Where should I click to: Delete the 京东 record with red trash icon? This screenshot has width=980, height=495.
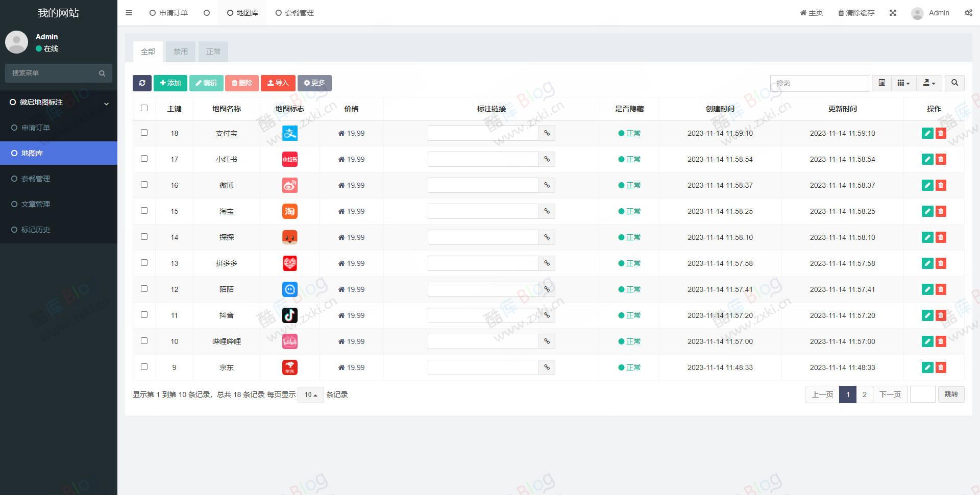[x=941, y=367]
